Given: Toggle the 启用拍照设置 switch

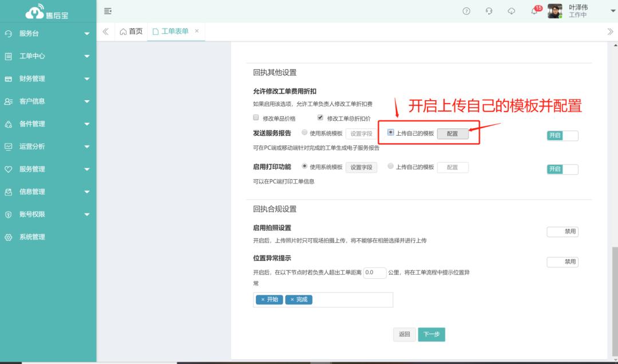Looking at the screenshot, I should (x=562, y=232).
